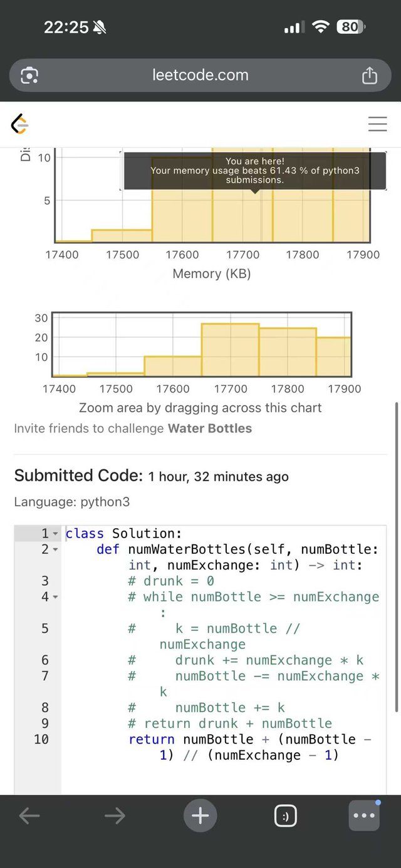Open the browser three-dots menu
This screenshot has height=868, width=401.
point(364,815)
